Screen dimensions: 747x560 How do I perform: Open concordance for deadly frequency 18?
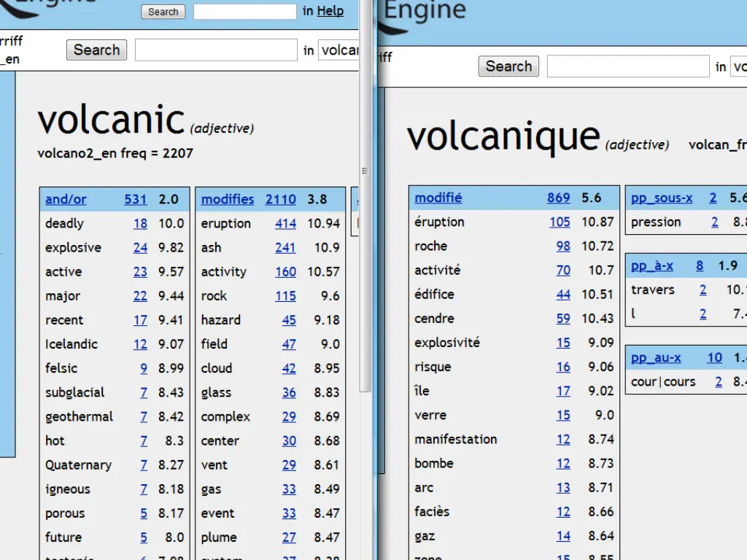140,224
